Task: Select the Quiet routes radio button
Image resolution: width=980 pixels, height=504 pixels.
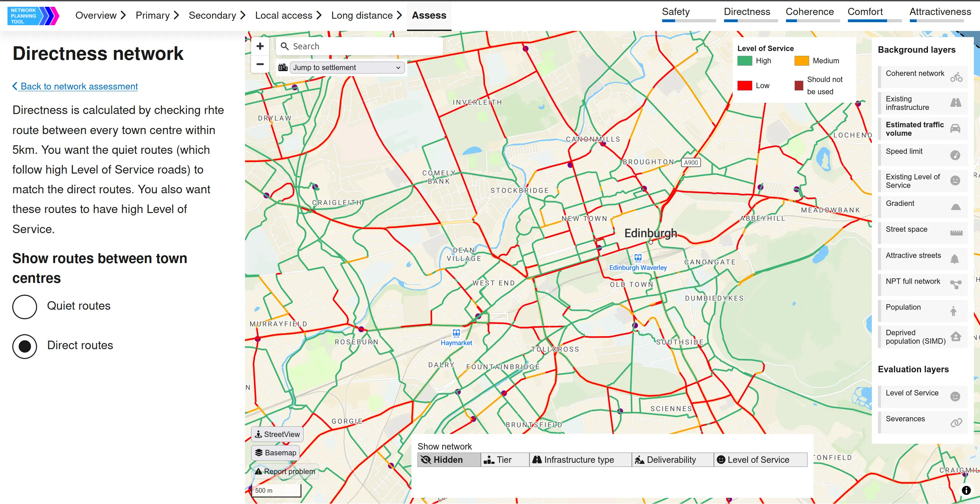Action: tap(25, 307)
